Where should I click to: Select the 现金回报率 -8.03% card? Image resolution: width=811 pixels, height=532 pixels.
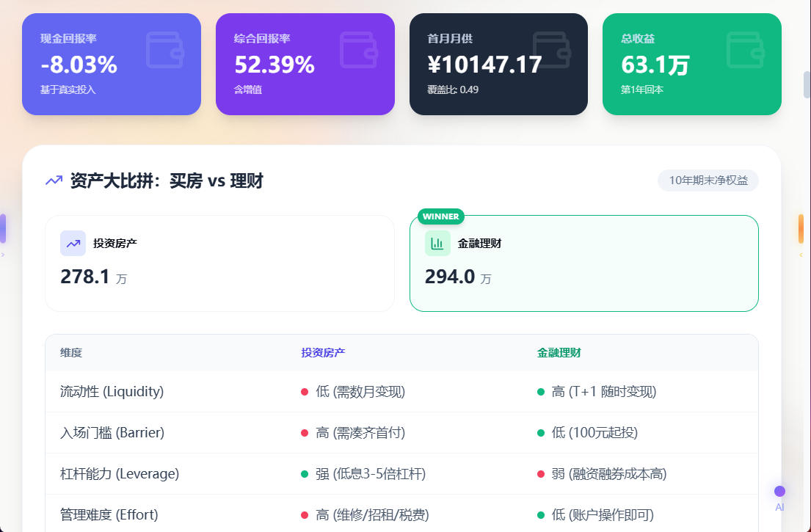(112, 64)
